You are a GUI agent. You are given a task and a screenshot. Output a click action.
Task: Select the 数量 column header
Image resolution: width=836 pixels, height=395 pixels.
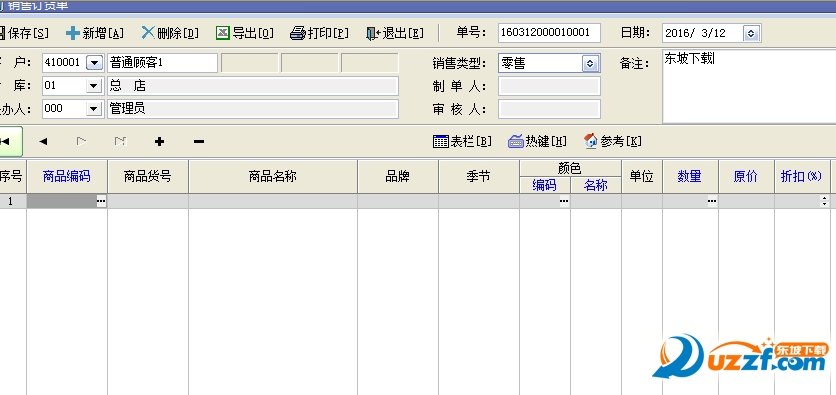[x=690, y=176]
